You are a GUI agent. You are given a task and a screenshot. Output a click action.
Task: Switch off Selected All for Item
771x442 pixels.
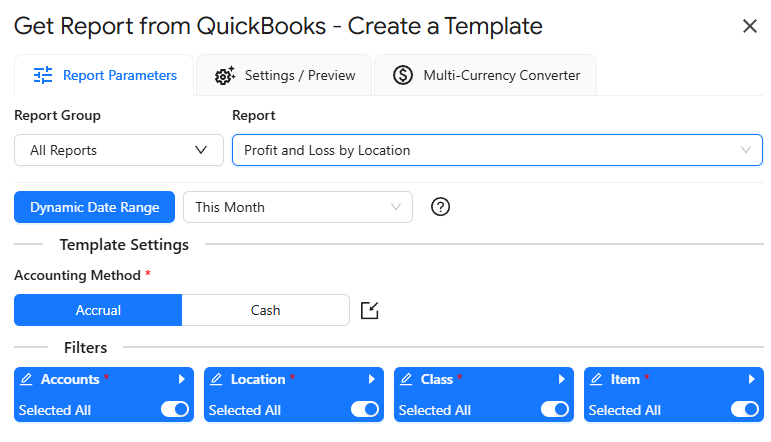(x=745, y=409)
